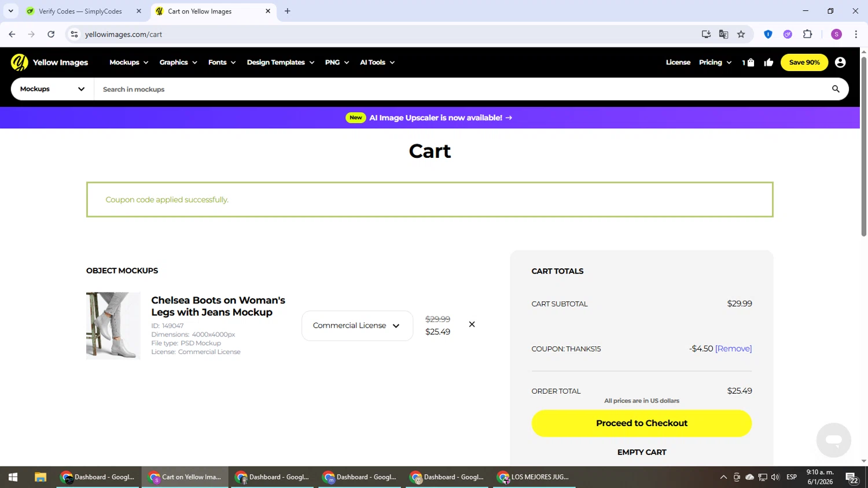The height and width of the screenshot is (488, 868).
Task: Open Chrome three-dot menu
Action: [856, 34]
